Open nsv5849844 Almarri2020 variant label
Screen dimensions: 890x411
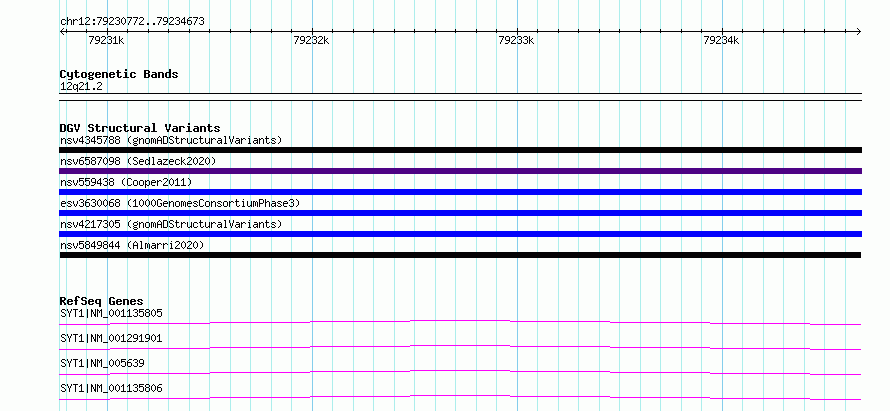pyautogui.click(x=132, y=245)
